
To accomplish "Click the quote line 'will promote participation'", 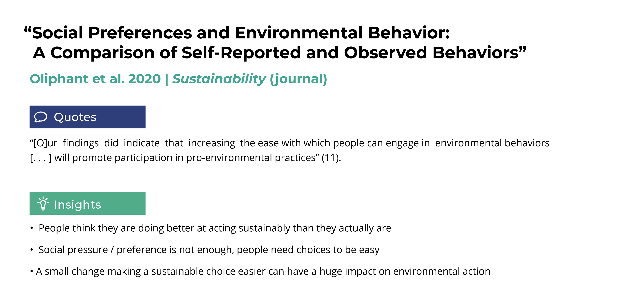I will [185, 158].
